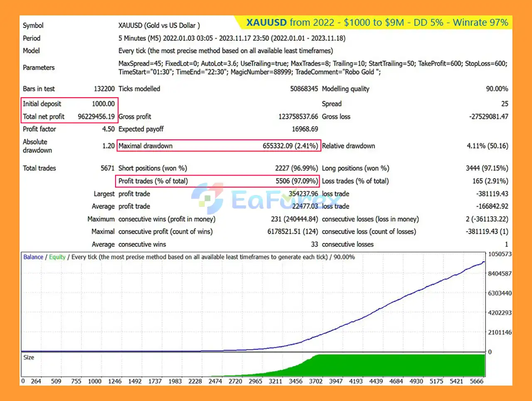
Task: Click the yellow XAUUSD headline banner
Action: pyautogui.click(x=377, y=22)
